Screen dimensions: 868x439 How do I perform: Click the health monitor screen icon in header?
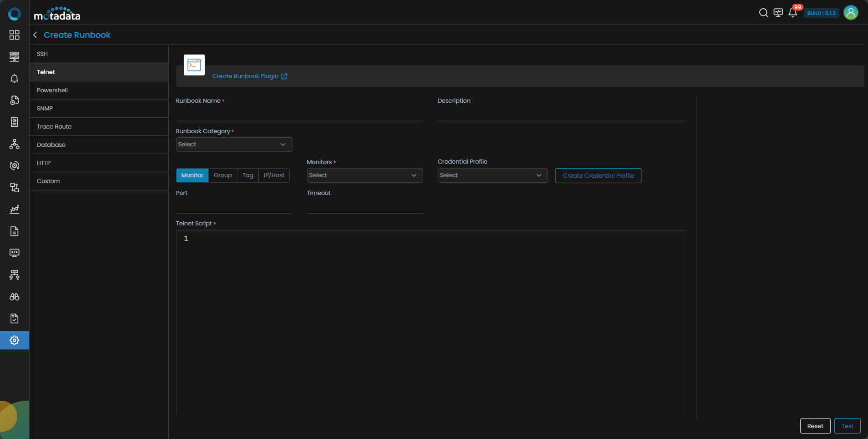[x=778, y=13]
